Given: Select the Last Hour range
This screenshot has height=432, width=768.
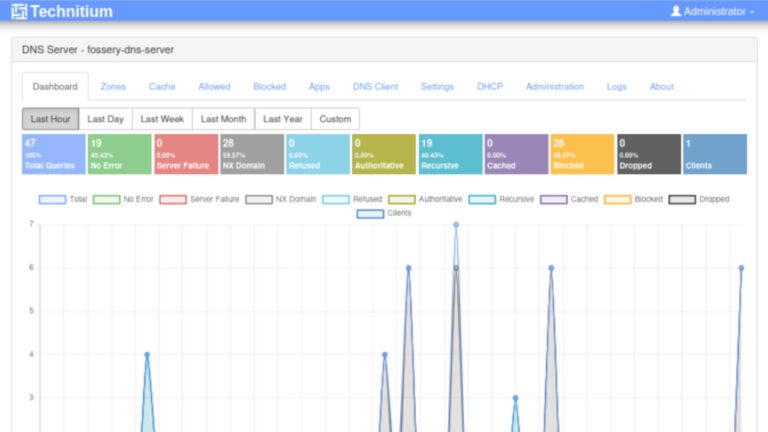Looking at the screenshot, I should [x=50, y=119].
